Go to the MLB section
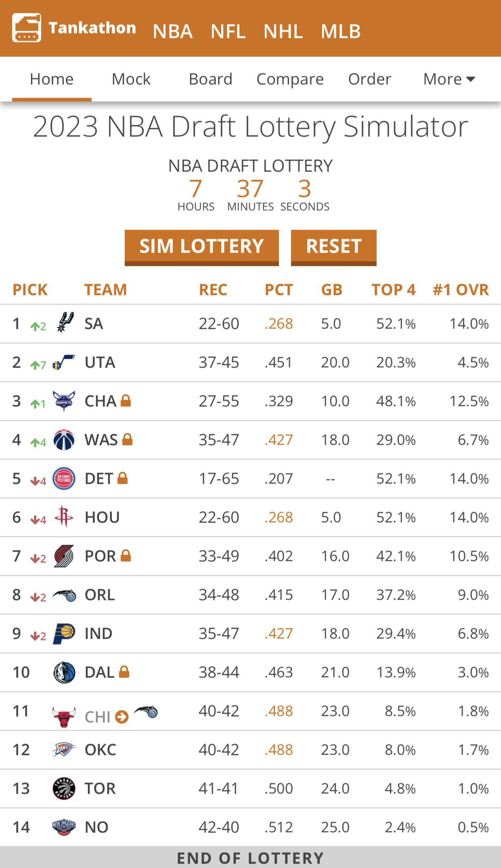Screen dimensions: 501x868 [x=340, y=31]
